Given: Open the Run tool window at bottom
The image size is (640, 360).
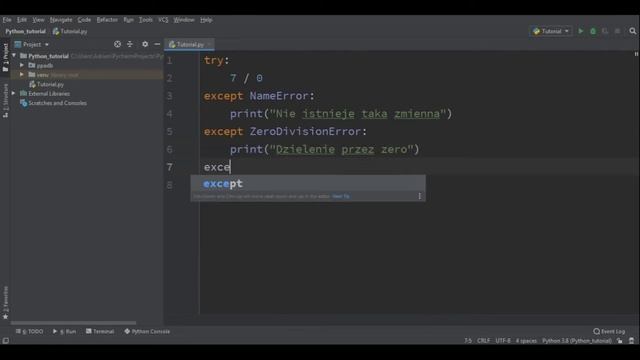Looking at the screenshot, I should tap(64, 331).
